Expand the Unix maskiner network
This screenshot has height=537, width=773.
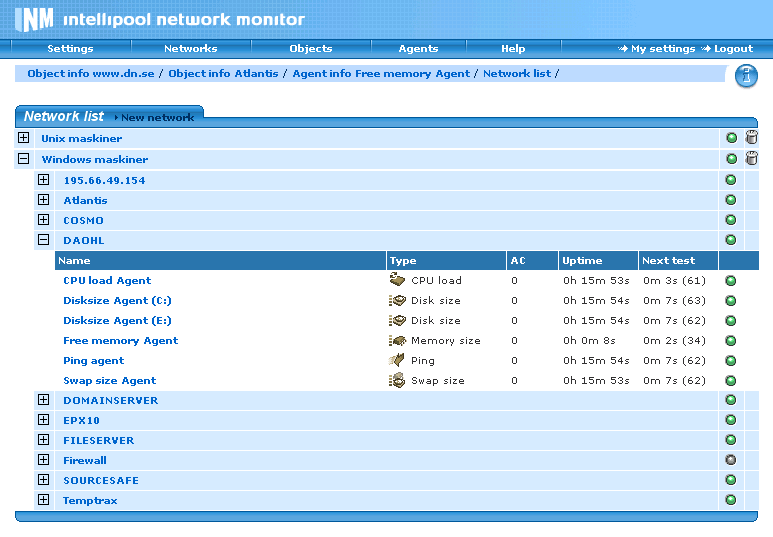coord(24,139)
